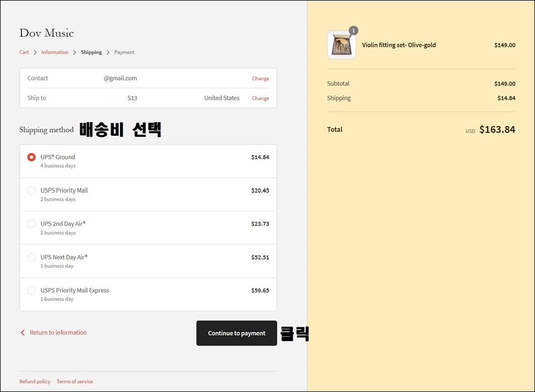Click the Shipping cost $14.84 in summary
This screenshot has height=392, width=535.
pyautogui.click(x=507, y=98)
